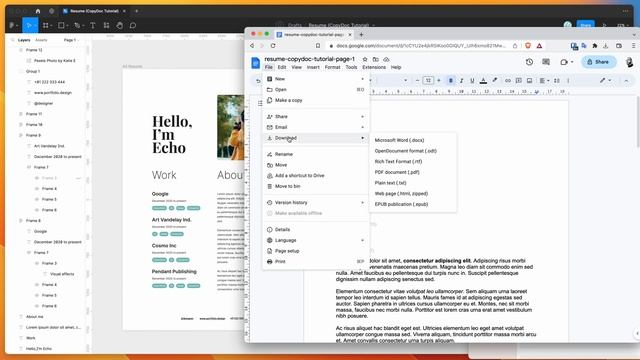This screenshot has height=360, width=640.
Task: Reload the browser page
Action: point(273,46)
